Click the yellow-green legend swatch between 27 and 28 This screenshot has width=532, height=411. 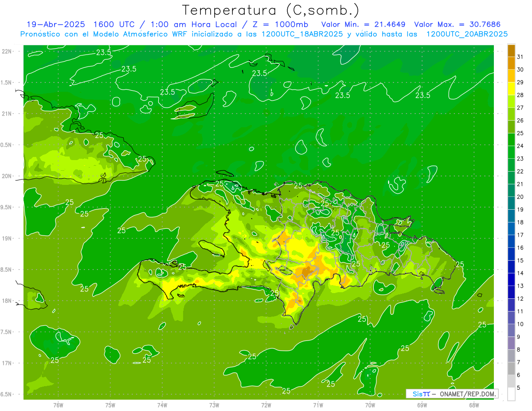click(512, 101)
